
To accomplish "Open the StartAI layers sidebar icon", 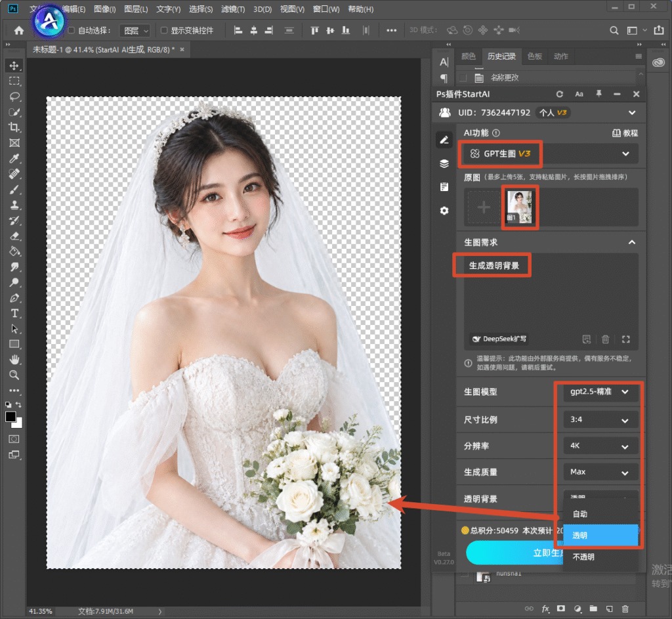I will click(x=444, y=163).
